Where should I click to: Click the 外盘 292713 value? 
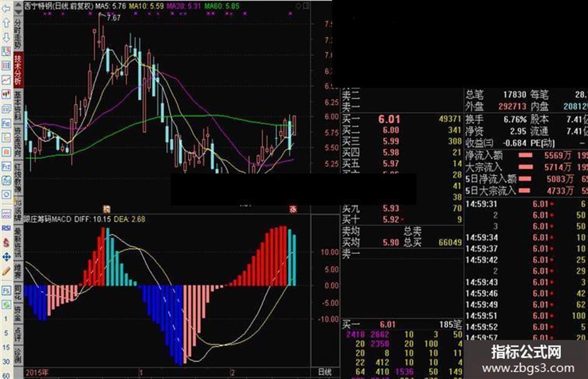(512, 106)
